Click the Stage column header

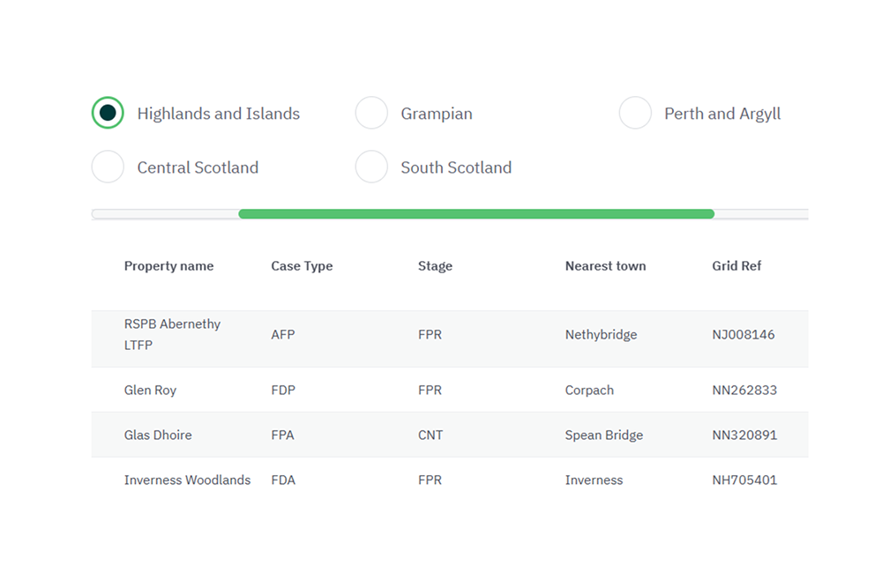(435, 265)
